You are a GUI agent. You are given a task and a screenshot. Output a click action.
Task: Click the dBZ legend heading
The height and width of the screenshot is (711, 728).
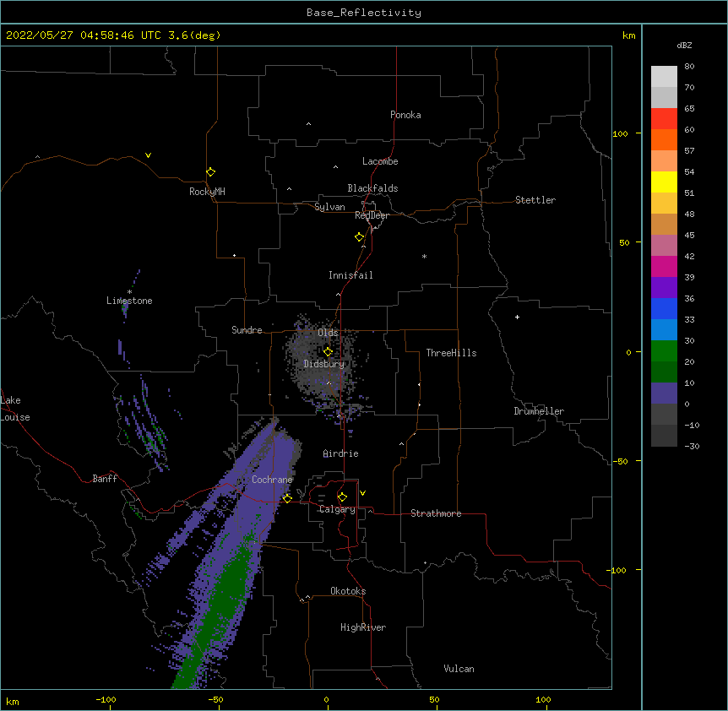(x=684, y=46)
